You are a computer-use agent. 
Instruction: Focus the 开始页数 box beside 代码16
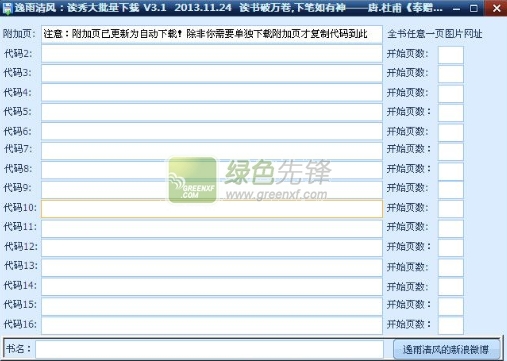coord(451,325)
